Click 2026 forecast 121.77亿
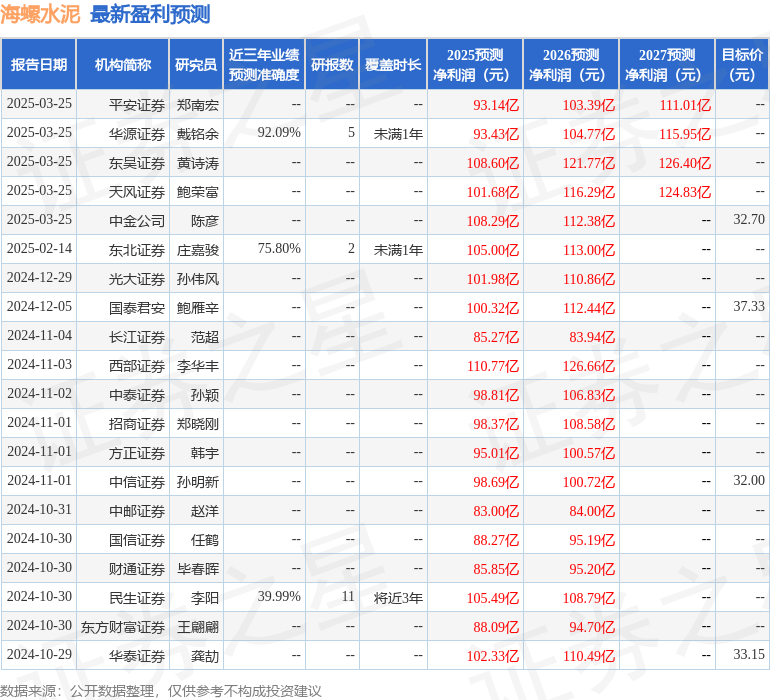 (589, 163)
